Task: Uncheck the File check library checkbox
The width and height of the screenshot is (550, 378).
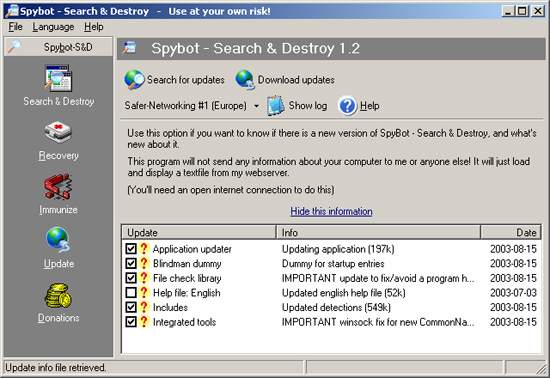Action: coord(131,278)
